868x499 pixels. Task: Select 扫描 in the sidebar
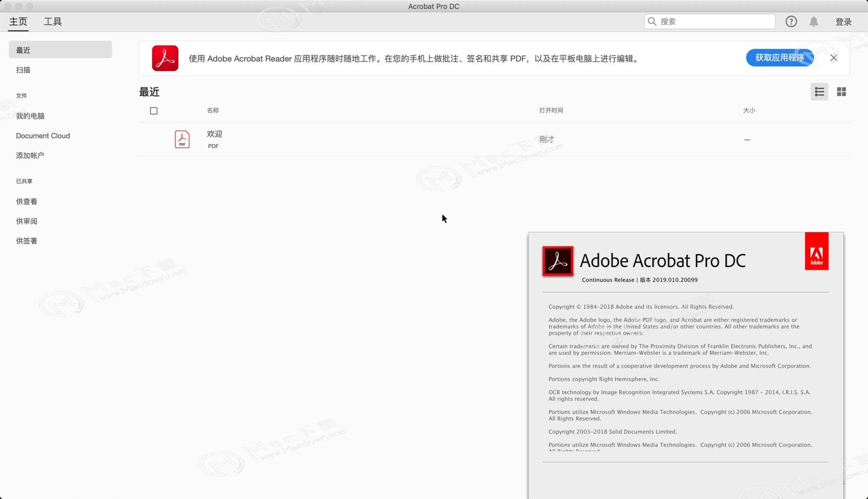point(23,70)
